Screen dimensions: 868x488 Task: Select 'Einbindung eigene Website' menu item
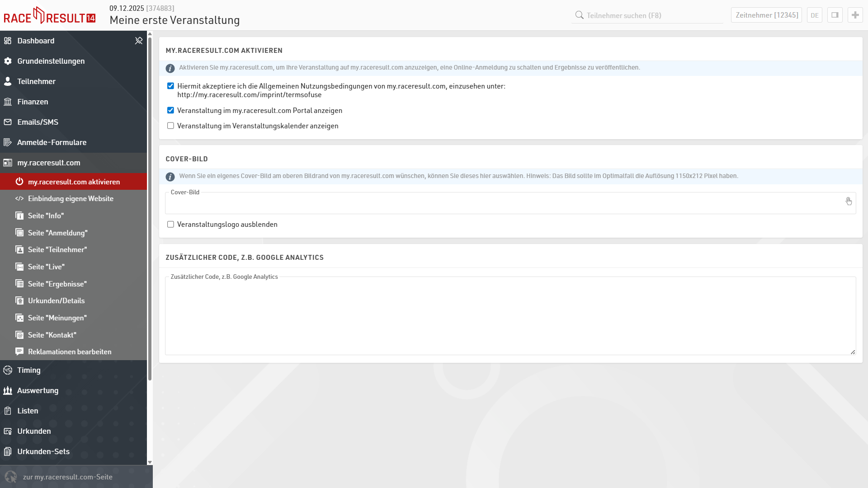click(71, 198)
